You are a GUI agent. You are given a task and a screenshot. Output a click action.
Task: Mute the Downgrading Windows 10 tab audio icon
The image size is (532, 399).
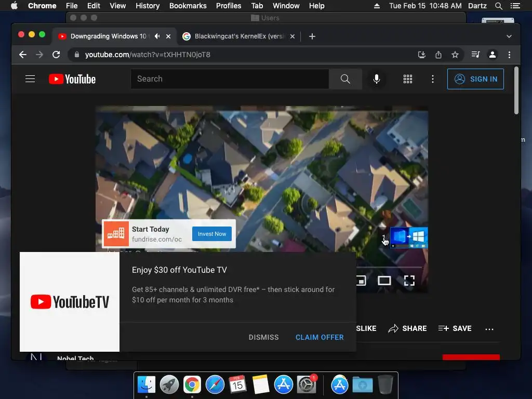tap(157, 36)
